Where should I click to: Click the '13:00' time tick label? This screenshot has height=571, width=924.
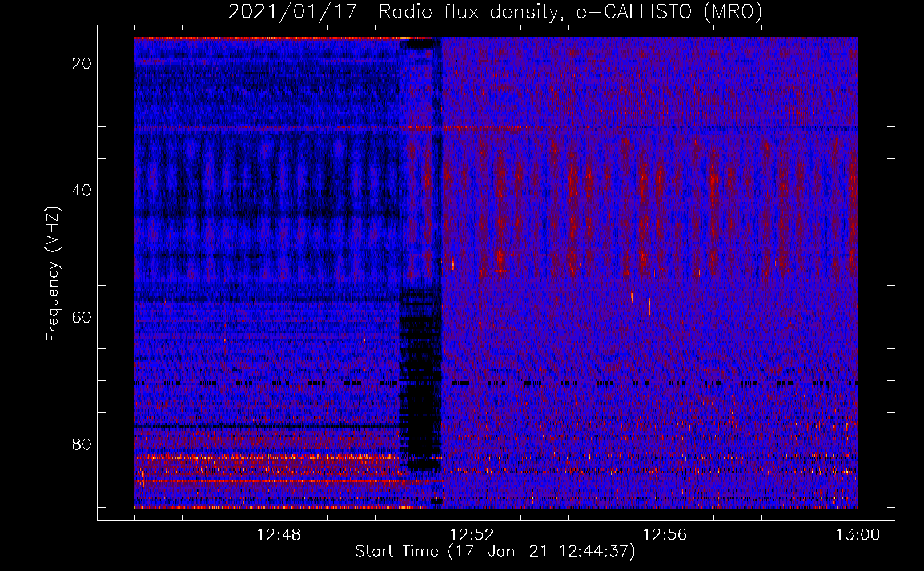click(x=858, y=535)
